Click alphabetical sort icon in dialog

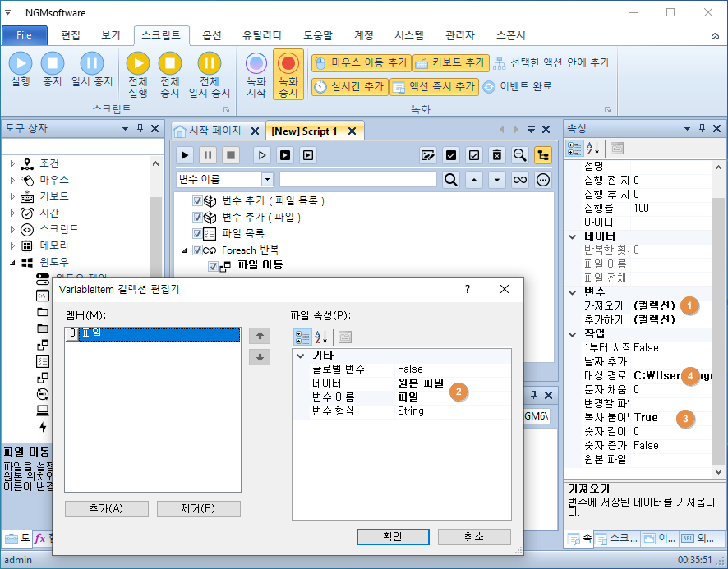[321, 337]
